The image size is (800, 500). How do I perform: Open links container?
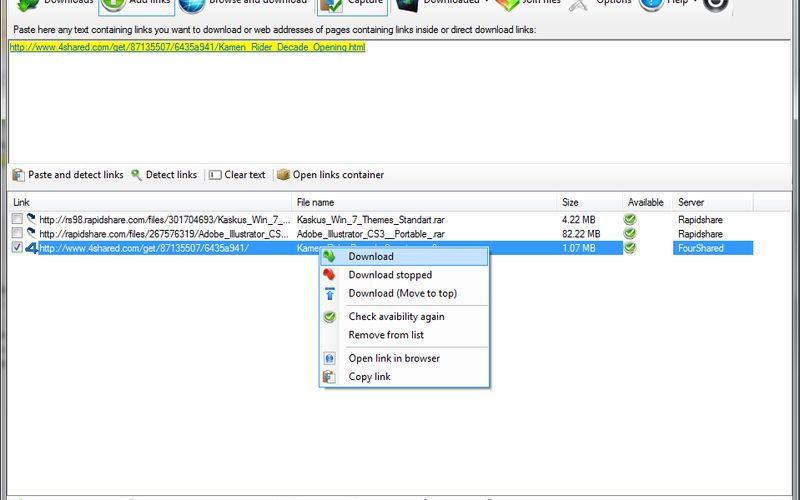tap(330, 175)
